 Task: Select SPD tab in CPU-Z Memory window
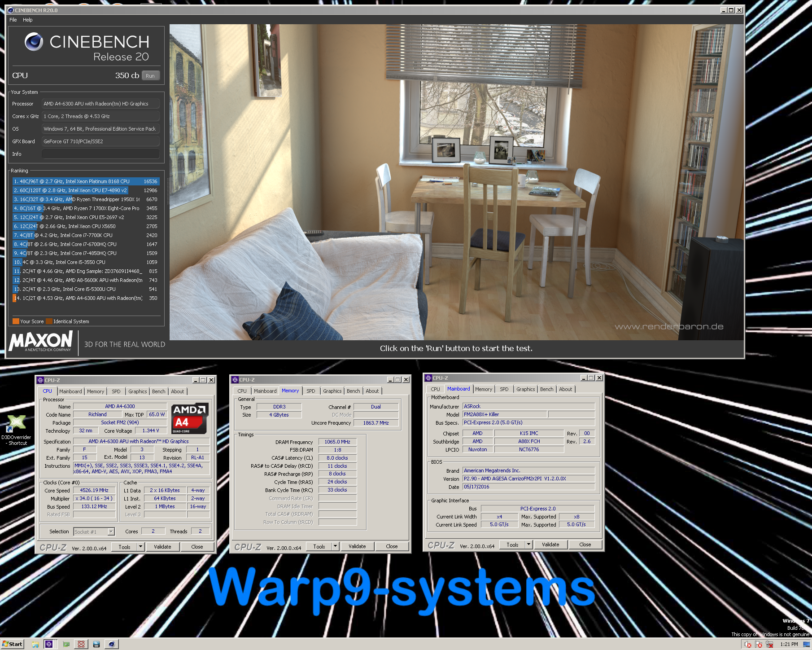click(x=311, y=391)
